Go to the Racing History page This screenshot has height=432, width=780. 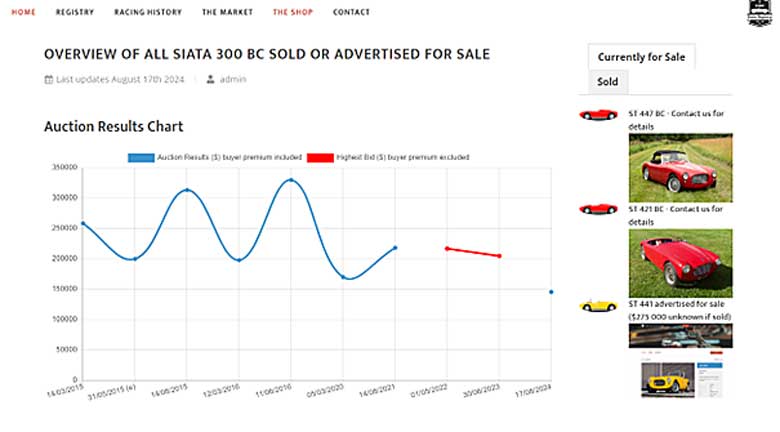[x=149, y=13]
